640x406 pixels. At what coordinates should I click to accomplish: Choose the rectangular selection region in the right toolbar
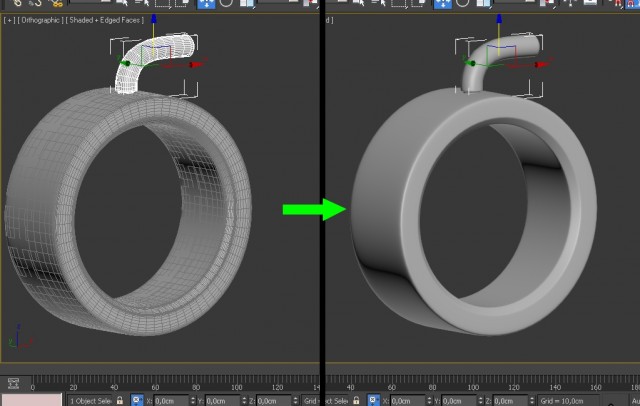tap(399, 4)
